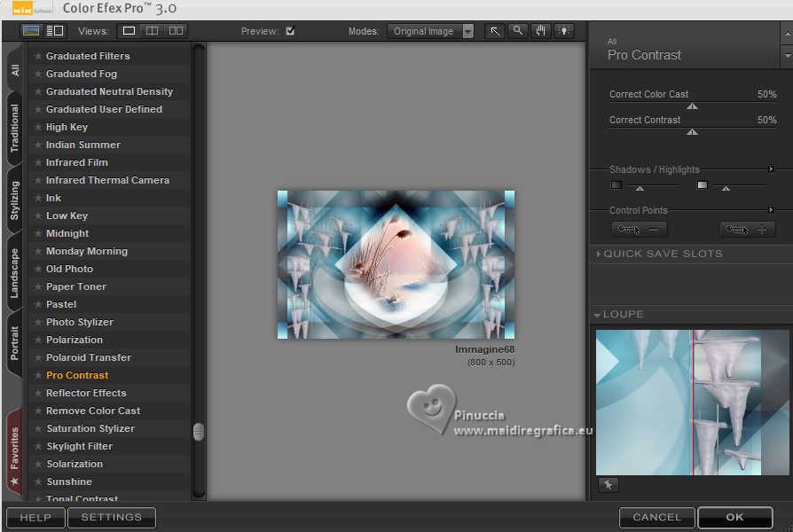Click the favorite star next to Polarization

coord(37,340)
